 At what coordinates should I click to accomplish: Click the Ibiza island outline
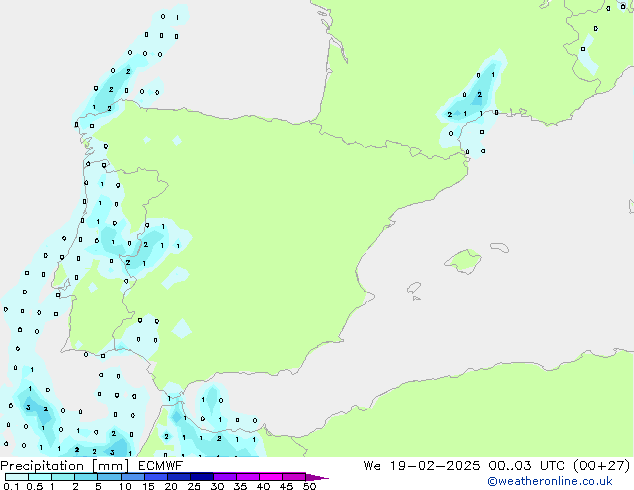tap(414, 288)
